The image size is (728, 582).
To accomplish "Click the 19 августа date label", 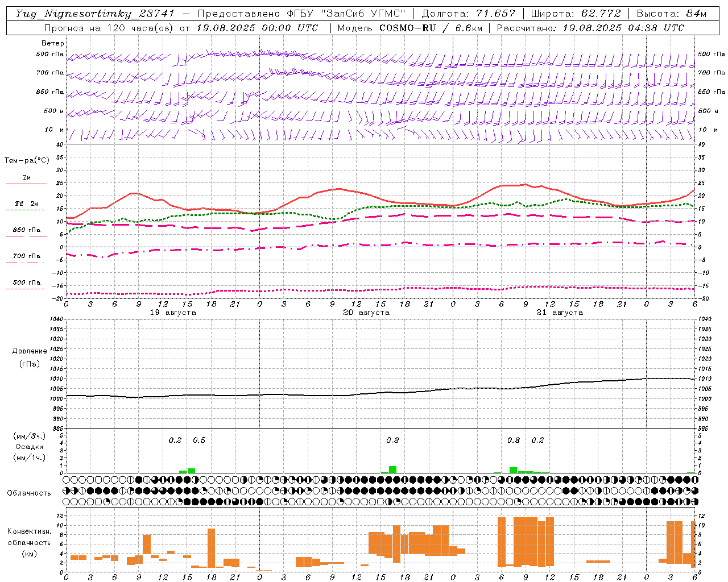I will tap(173, 313).
